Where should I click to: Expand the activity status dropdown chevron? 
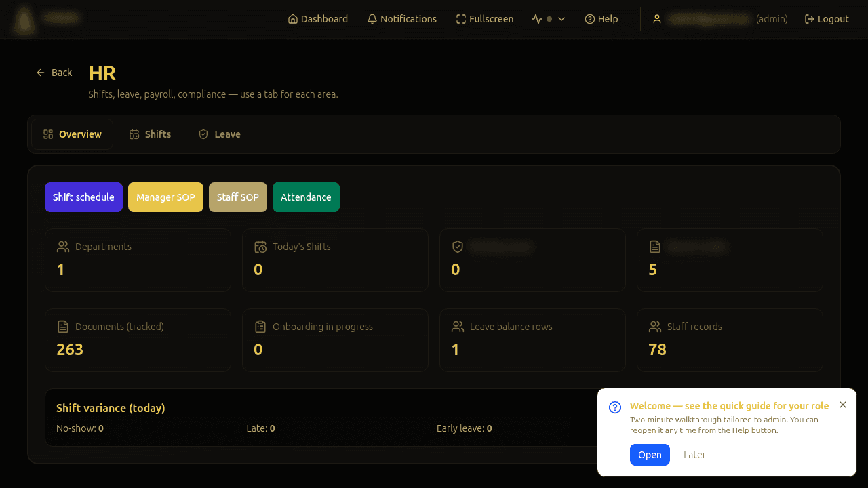[561, 19]
